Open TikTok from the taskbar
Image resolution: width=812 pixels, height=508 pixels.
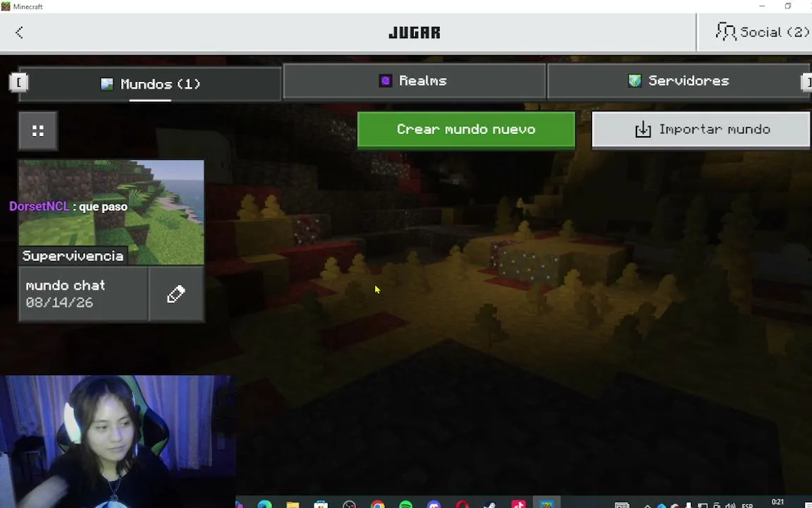518,504
